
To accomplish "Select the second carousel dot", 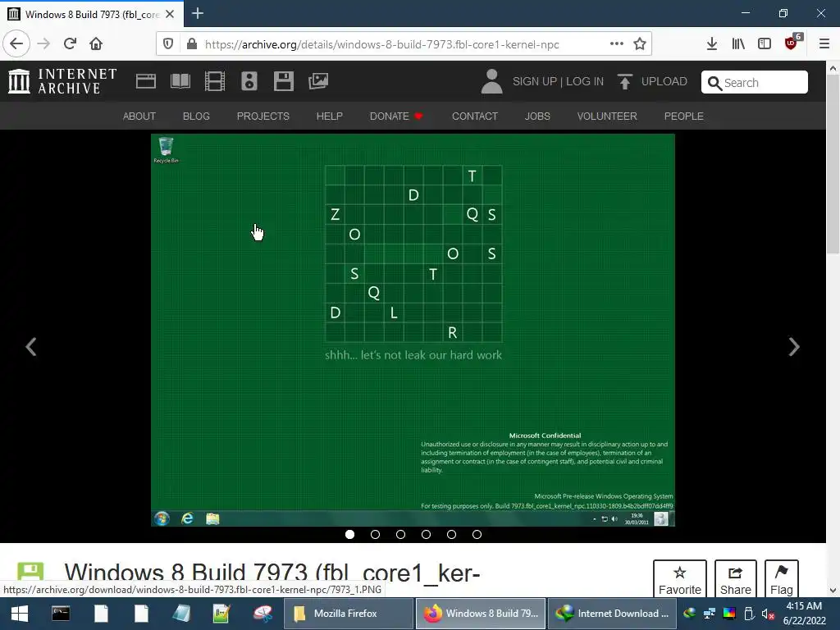I will [375, 534].
